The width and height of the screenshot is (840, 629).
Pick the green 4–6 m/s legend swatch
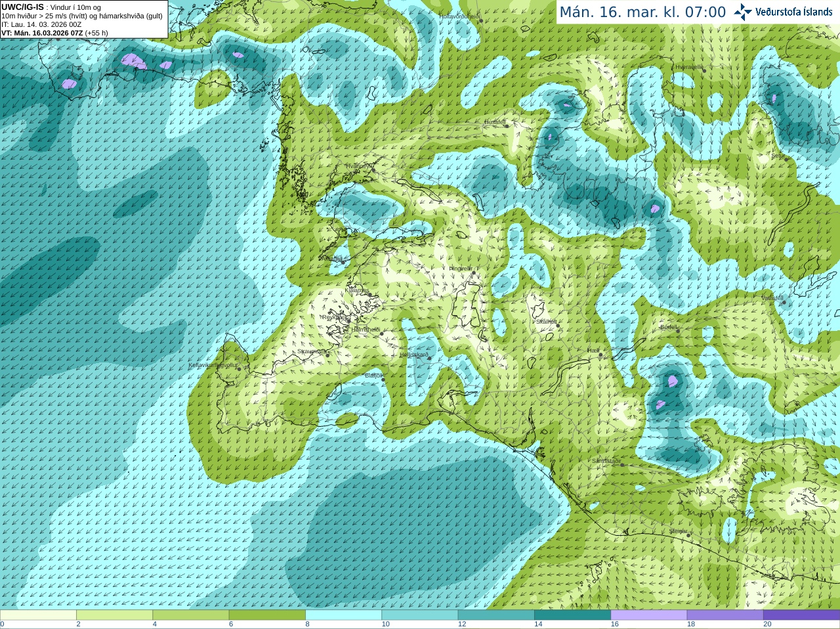[x=191, y=615]
